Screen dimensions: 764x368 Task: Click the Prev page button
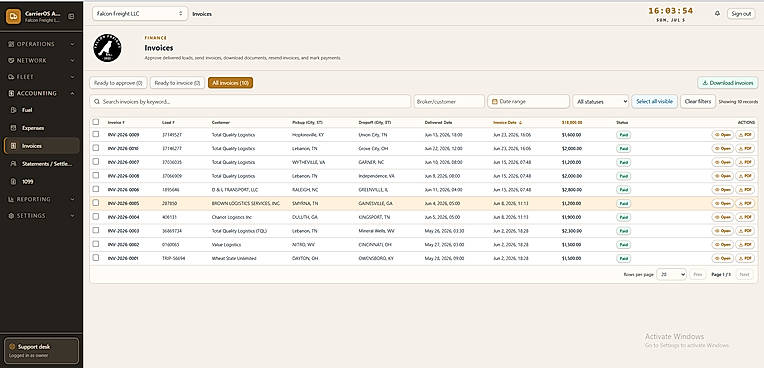coord(698,274)
